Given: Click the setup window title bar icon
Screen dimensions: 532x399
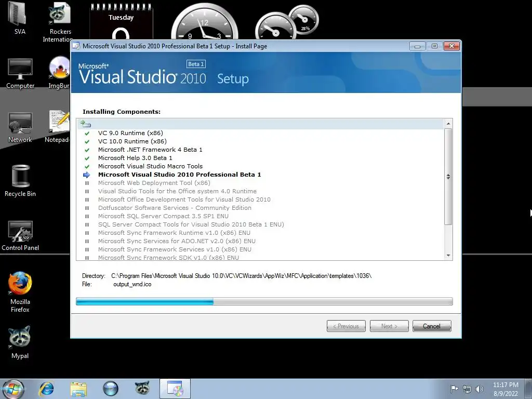Looking at the screenshot, I should click(77, 46).
